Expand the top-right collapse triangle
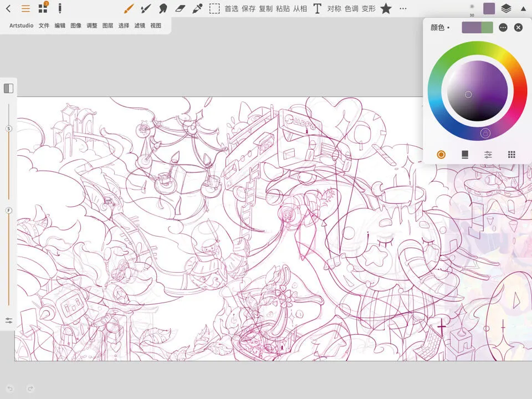Viewport: 532px width, 399px height. (523, 9)
